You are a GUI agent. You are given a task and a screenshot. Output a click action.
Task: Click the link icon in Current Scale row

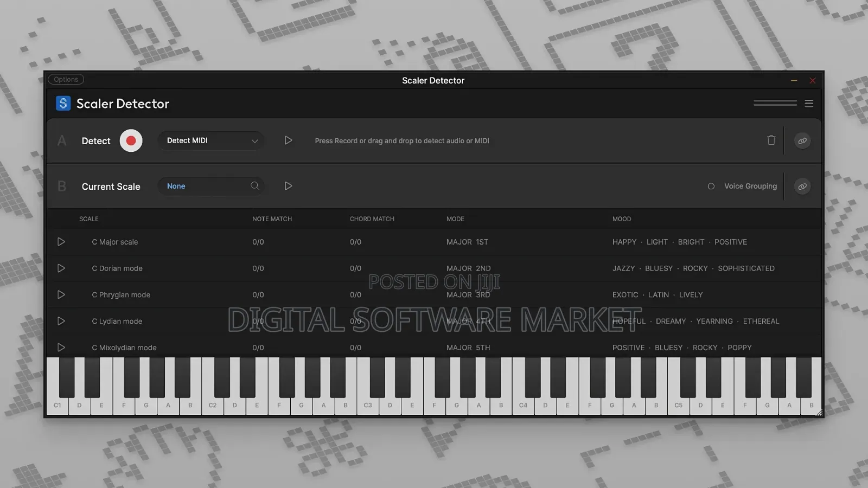click(802, 186)
